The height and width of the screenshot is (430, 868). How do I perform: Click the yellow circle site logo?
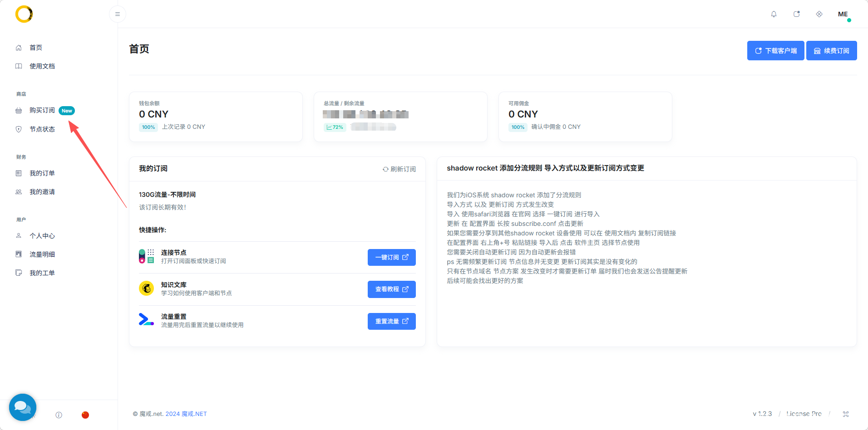coord(24,14)
